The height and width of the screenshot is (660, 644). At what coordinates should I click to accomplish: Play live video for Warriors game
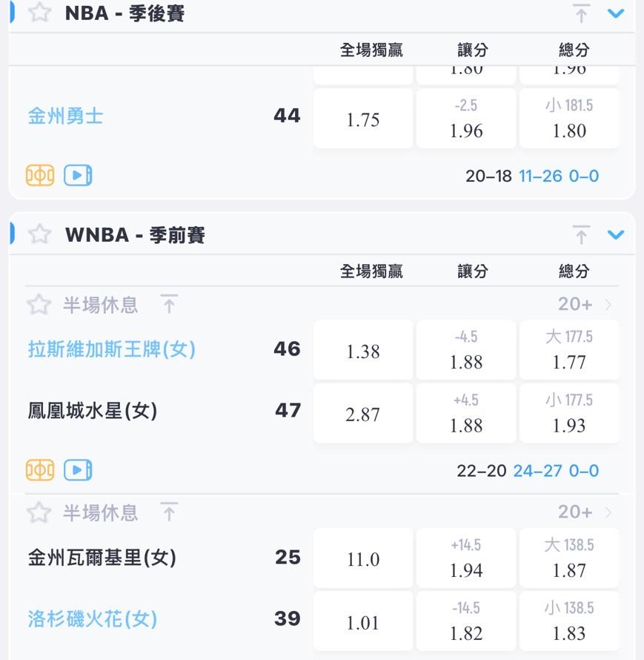[78, 176]
